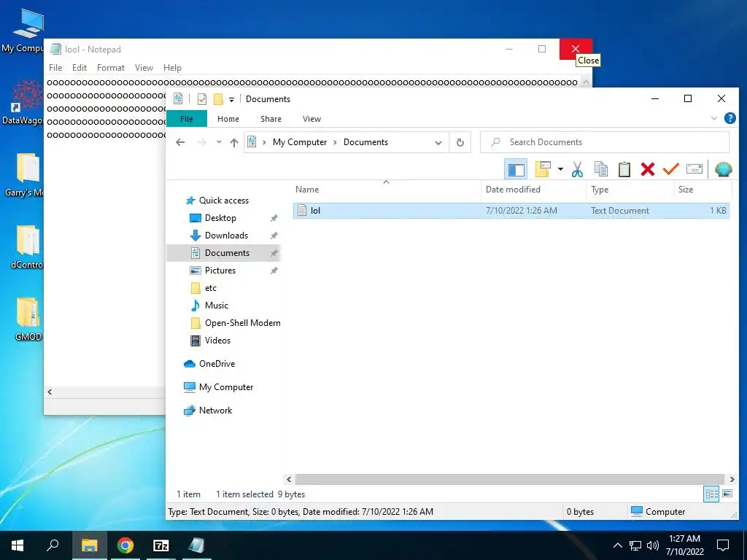The width and height of the screenshot is (747, 560).
Task: Expand the ribbon with the chevron
Action: [713, 119]
